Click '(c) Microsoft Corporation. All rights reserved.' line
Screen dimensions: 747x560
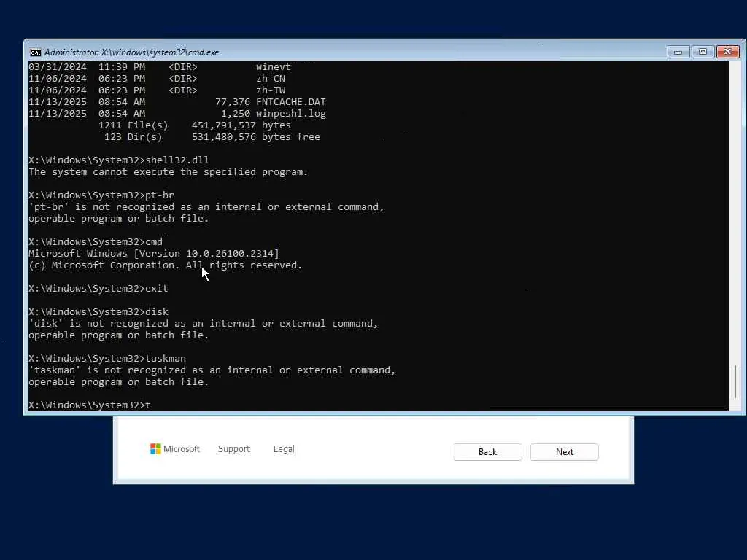tap(166, 265)
